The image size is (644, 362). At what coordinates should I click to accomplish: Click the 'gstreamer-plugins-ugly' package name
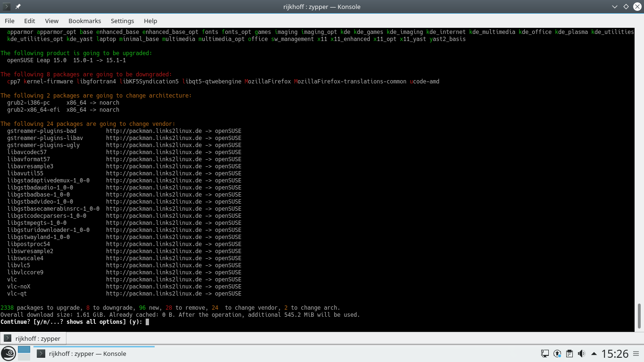pyautogui.click(x=43, y=145)
